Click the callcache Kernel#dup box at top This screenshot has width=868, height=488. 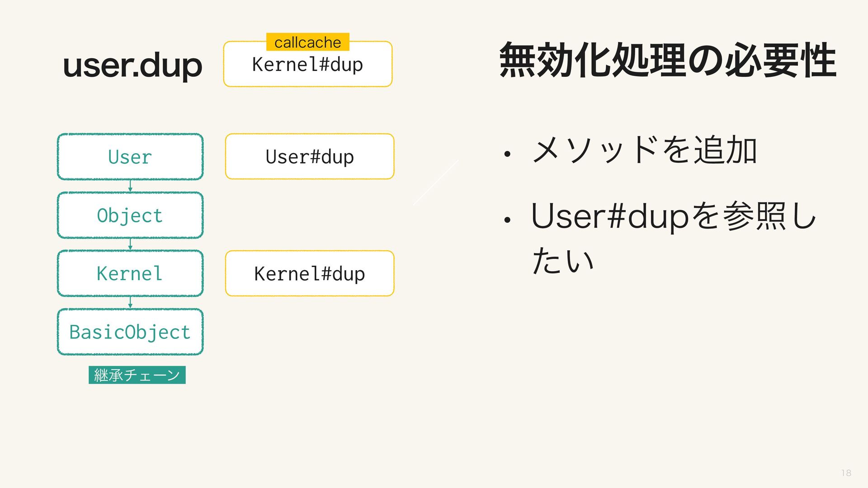click(x=308, y=64)
